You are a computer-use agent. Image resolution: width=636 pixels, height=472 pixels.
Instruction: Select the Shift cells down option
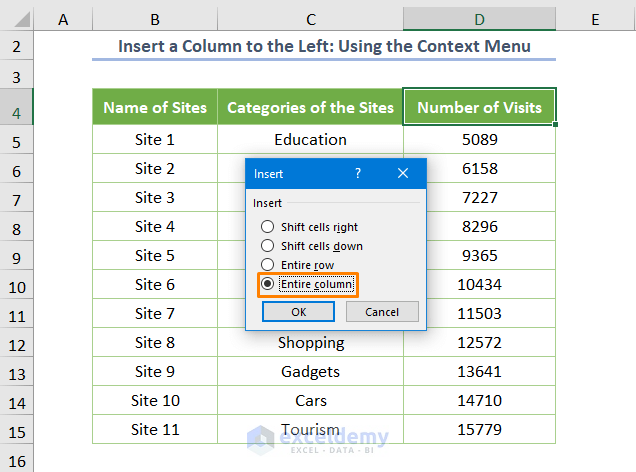coord(267,246)
